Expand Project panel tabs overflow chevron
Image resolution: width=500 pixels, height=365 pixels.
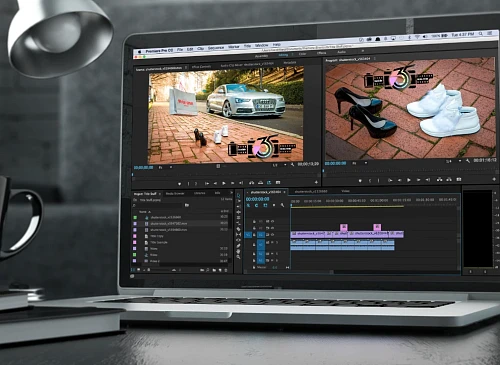tap(231, 193)
